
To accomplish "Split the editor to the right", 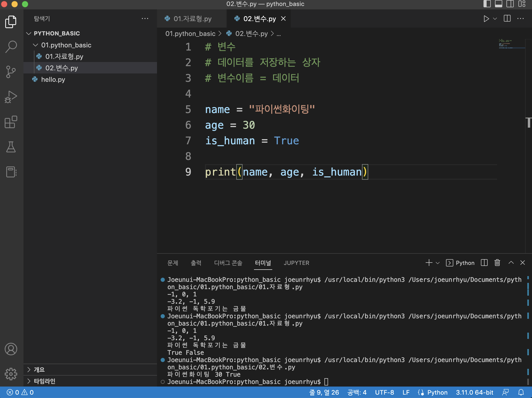I will (507, 19).
